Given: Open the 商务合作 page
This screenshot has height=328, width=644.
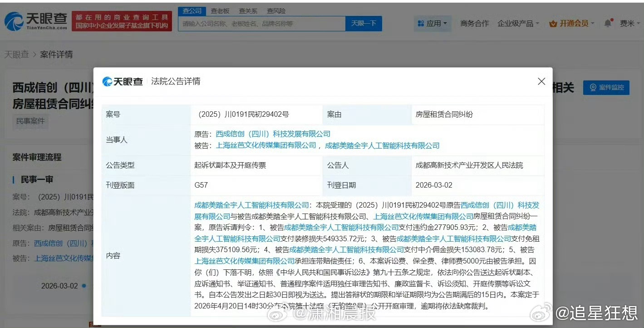Looking at the screenshot, I should 475,23.
